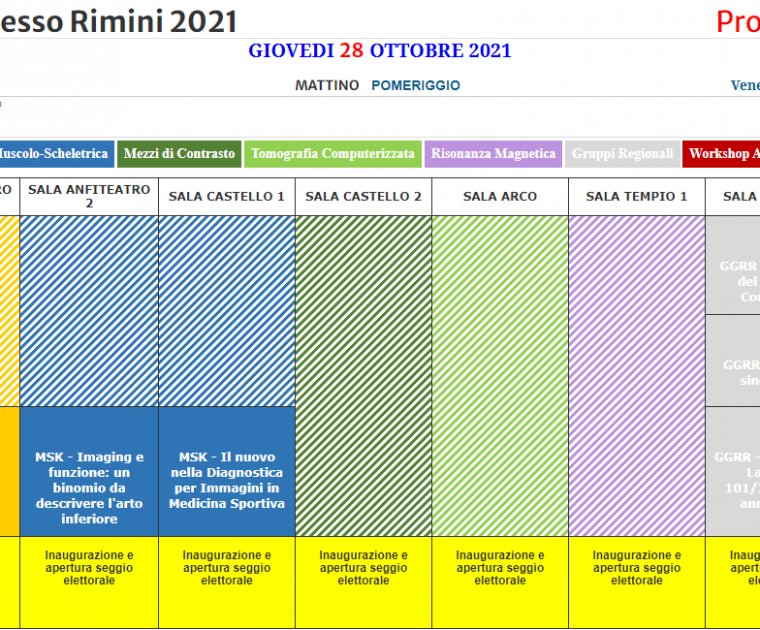Filter by Mezzi di Contrasto category
Viewport: 760px width, 630px height.
[x=179, y=154]
